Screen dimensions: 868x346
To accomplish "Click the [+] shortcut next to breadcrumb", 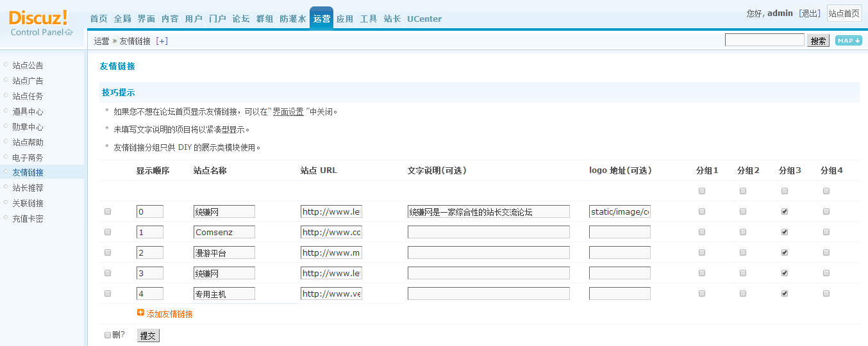I will (162, 41).
